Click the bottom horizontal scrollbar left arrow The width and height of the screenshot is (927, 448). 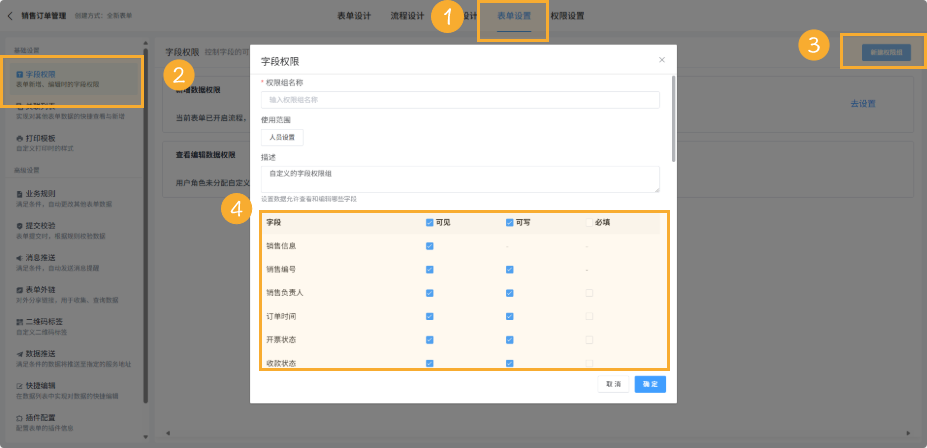coord(167,433)
